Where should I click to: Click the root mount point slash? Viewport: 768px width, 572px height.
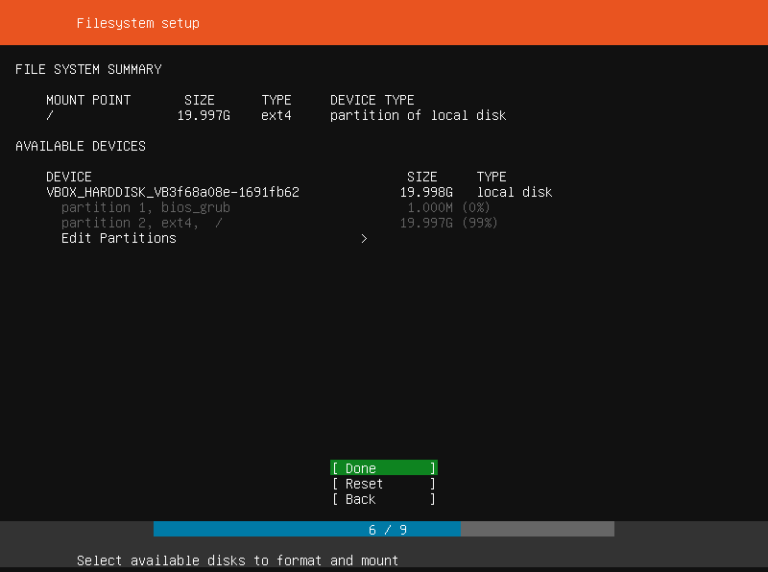50,115
